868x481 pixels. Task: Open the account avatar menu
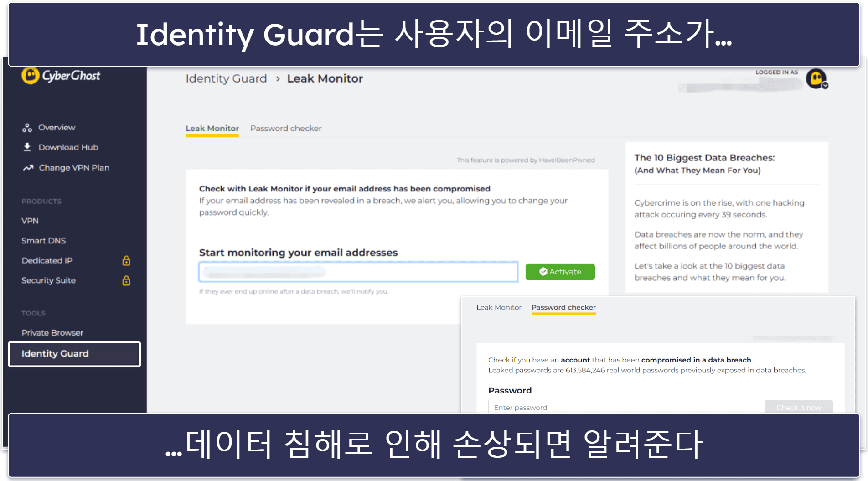[816, 78]
